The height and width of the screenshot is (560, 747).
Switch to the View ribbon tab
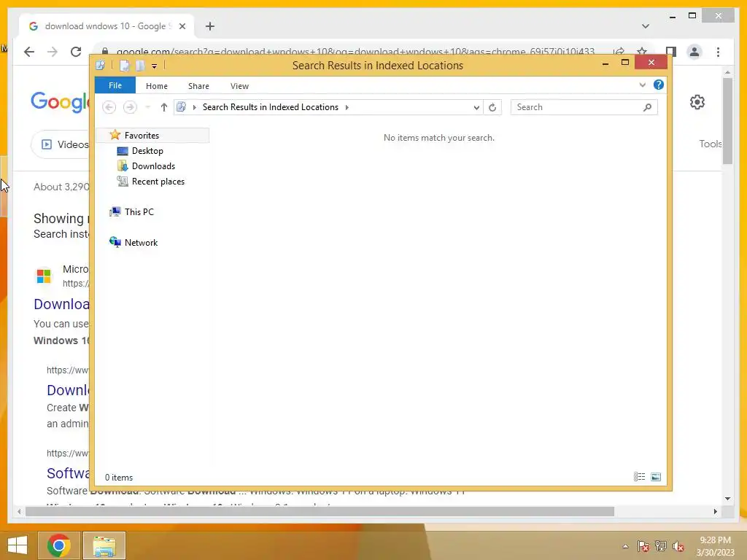pyautogui.click(x=239, y=86)
